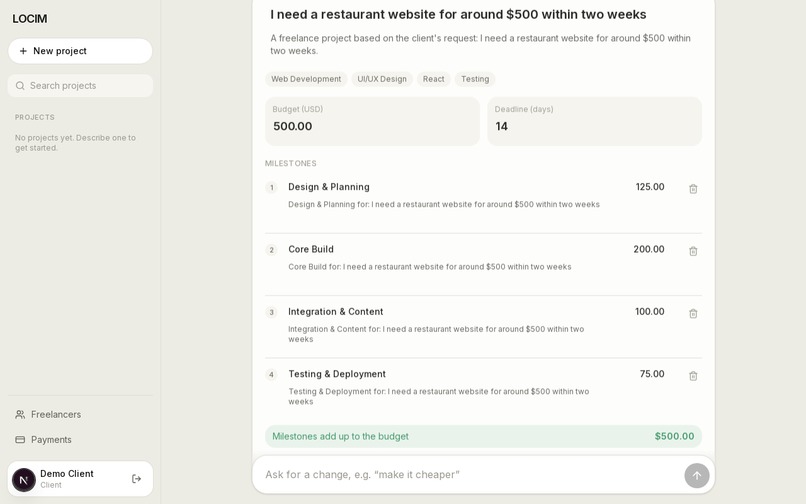Delete the Testing & Deployment milestone

pyautogui.click(x=693, y=376)
